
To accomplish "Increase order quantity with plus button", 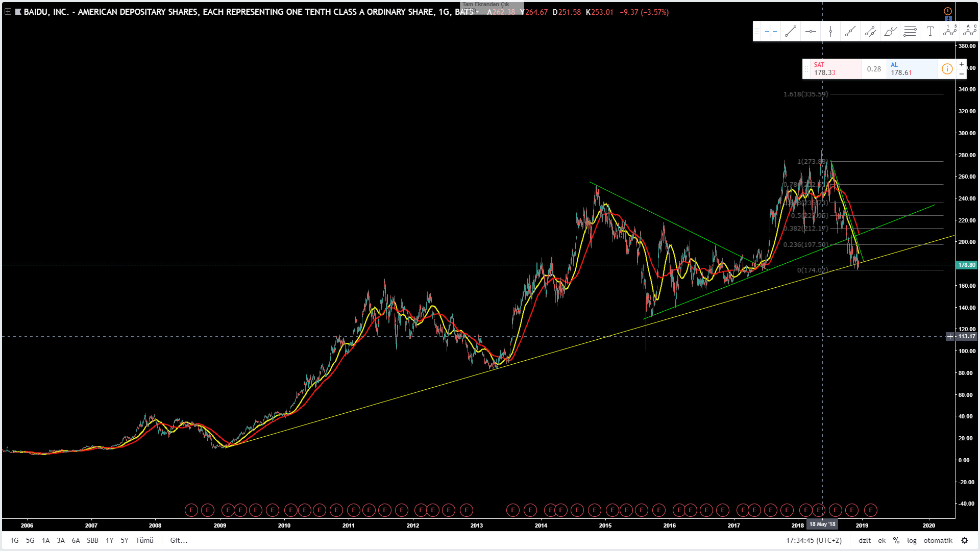I will (962, 64).
